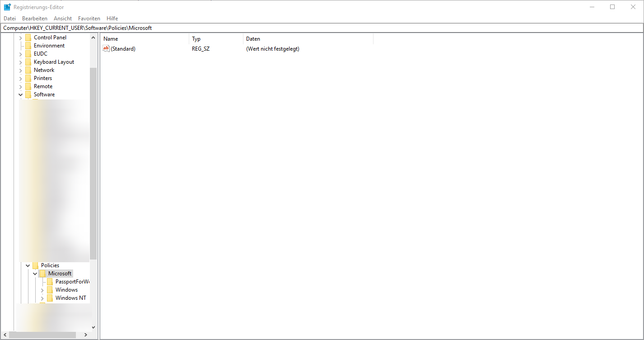Click the Registrierungs-Editor app icon in title bar

pos(7,7)
